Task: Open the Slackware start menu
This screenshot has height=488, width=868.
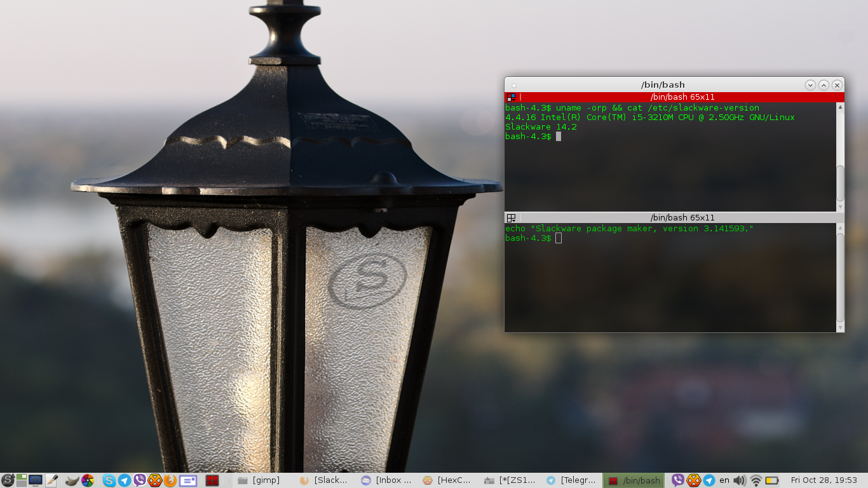Action: point(8,480)
